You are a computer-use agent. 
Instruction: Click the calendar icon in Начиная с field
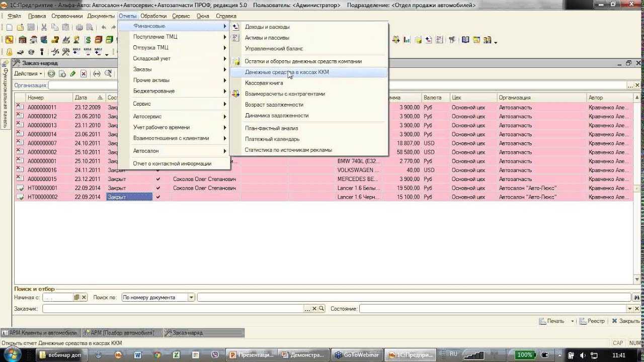[77, 298]
